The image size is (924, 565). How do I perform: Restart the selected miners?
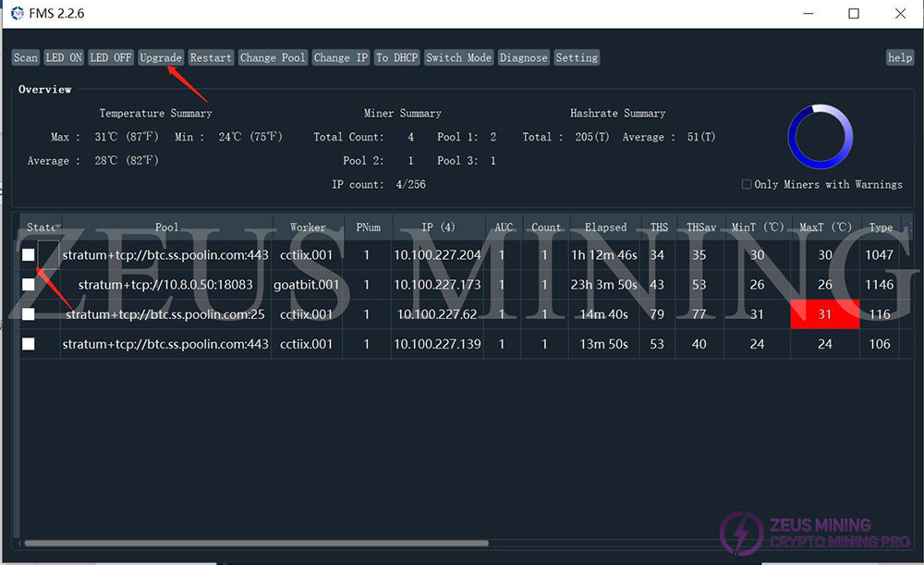211,57
